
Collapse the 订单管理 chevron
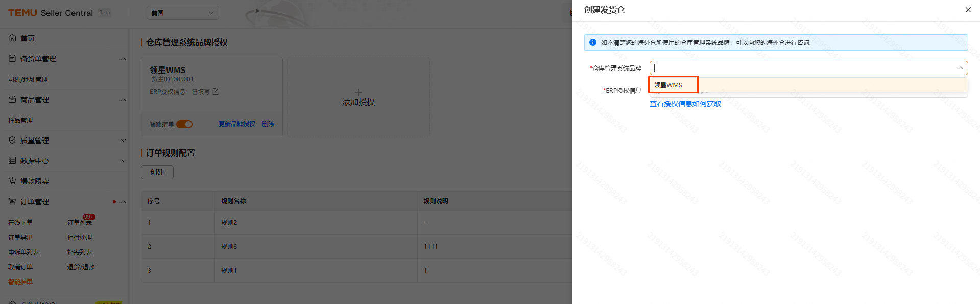(x=123, y=202)
